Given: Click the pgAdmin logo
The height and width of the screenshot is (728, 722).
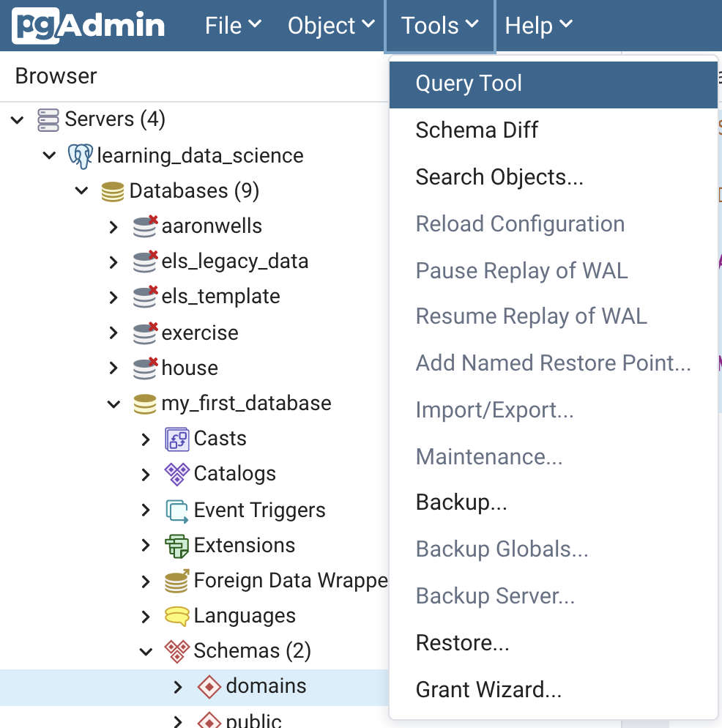Looking at the screenshot, I should point(89,26).
